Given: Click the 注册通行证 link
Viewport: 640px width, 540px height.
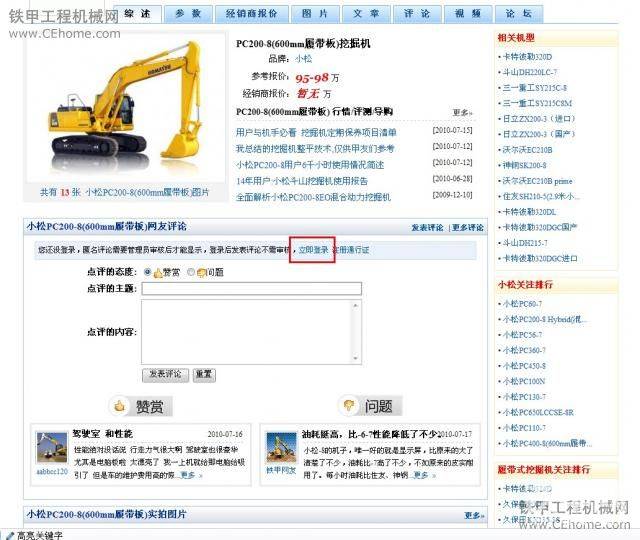Looking at the screenshot, I should (x=352, y=250).
